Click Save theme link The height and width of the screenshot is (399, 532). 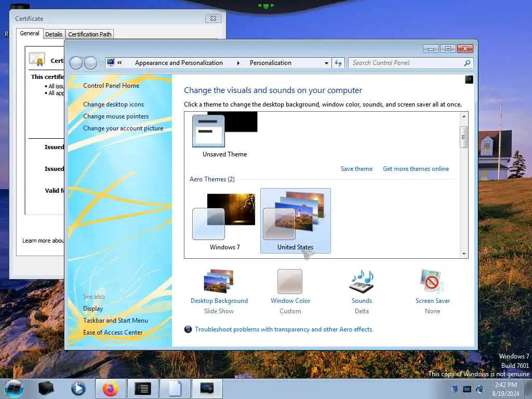tap(356, 169)
